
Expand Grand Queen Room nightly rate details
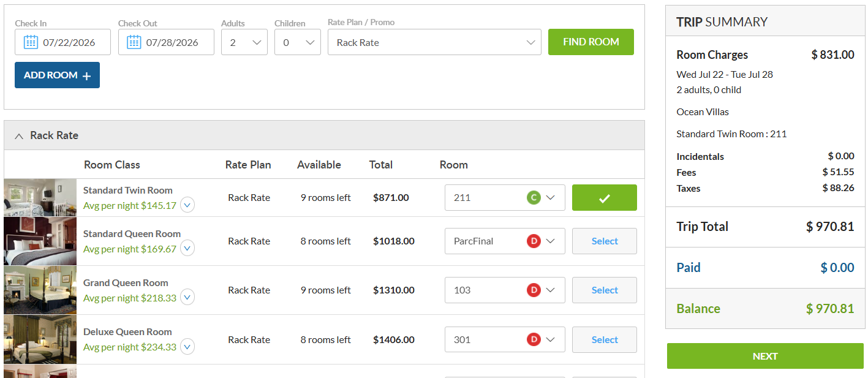(187, 298)
